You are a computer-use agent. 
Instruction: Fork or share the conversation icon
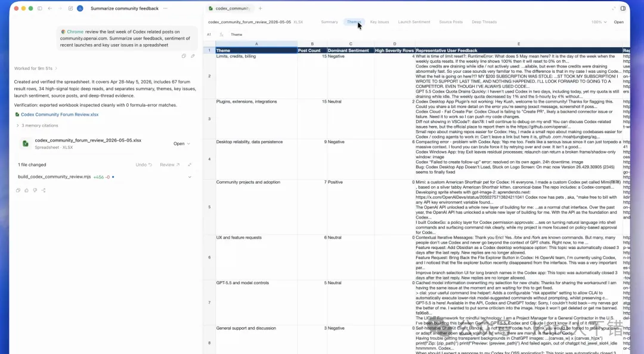pyautogui.click(x=44, y=190)
